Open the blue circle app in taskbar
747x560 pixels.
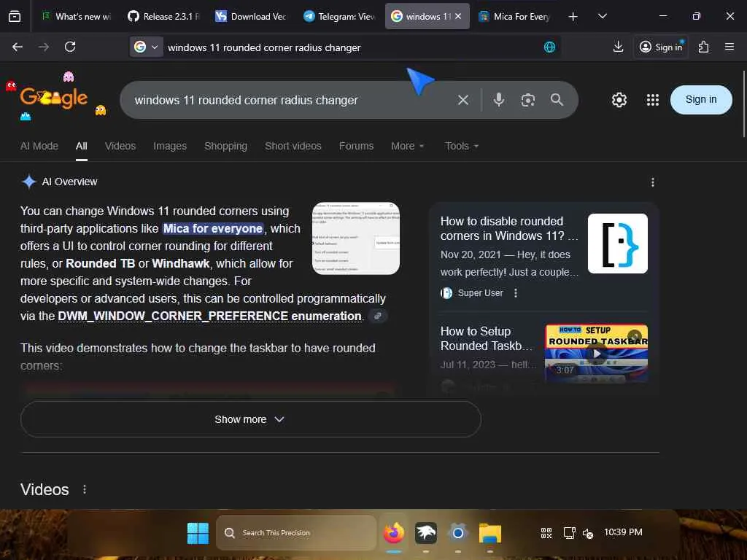point(458,533)
